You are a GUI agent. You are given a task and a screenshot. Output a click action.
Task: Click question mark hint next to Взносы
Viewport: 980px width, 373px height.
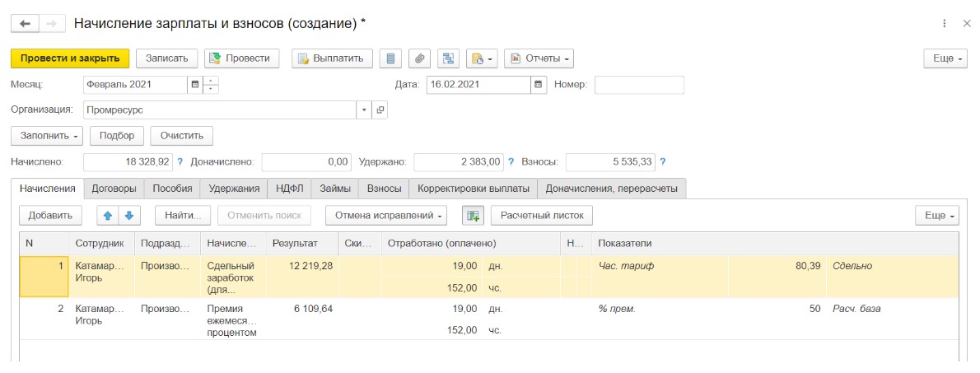[x=662, y=161]
